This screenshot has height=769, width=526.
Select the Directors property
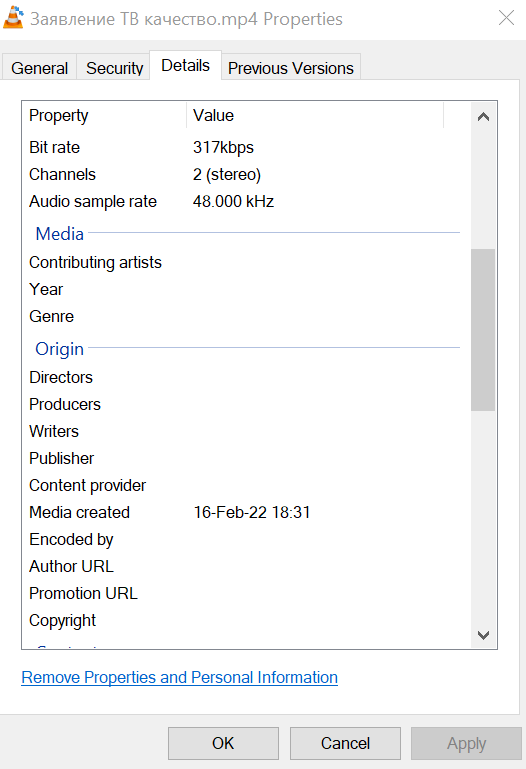[61, 377]
